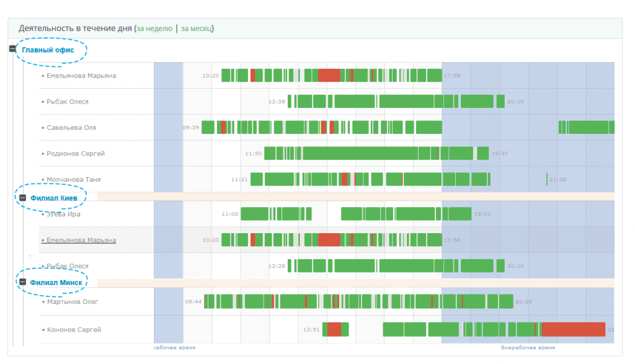Select the Филиал Киев group title
The height and width of the screenshot is (364, 635).
tap(54, 198)
